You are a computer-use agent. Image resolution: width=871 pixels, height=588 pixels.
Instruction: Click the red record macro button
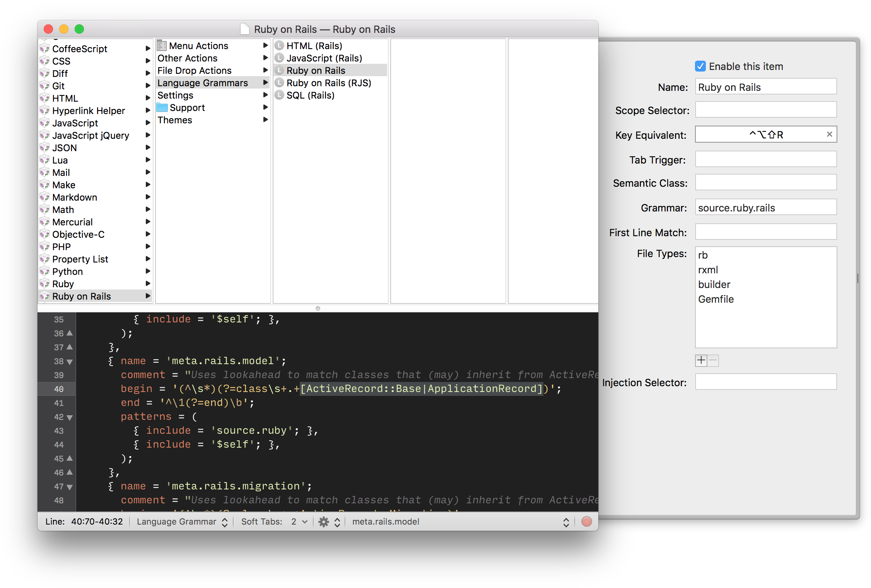click(586, 522)
